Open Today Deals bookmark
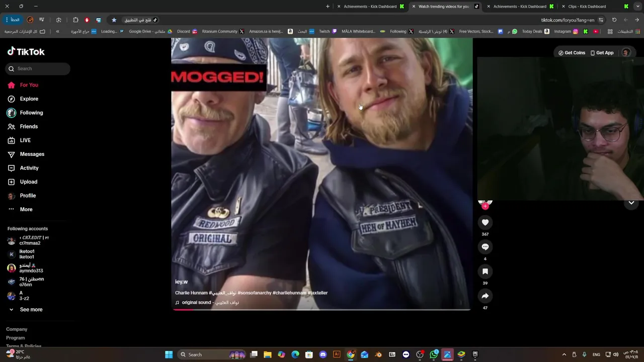Viewport: 644px width, 362px height. pos(535,31)
